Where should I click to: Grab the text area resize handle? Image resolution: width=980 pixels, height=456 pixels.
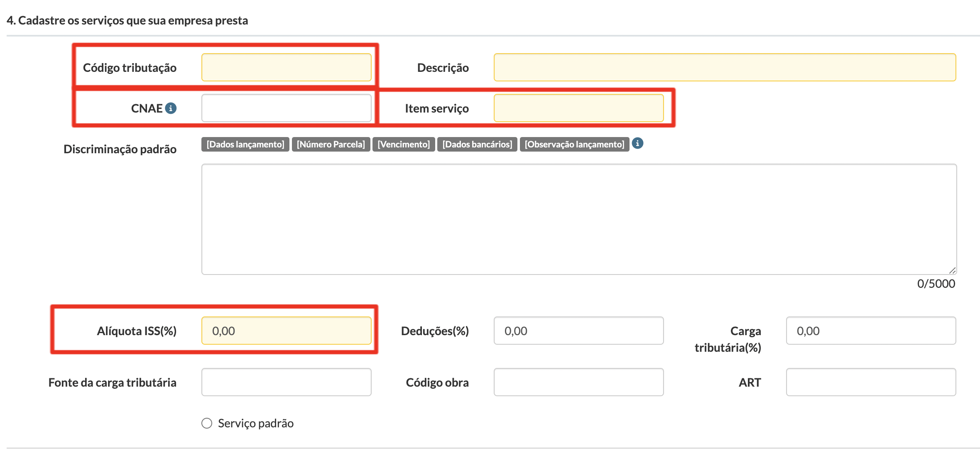click(952, 270)
